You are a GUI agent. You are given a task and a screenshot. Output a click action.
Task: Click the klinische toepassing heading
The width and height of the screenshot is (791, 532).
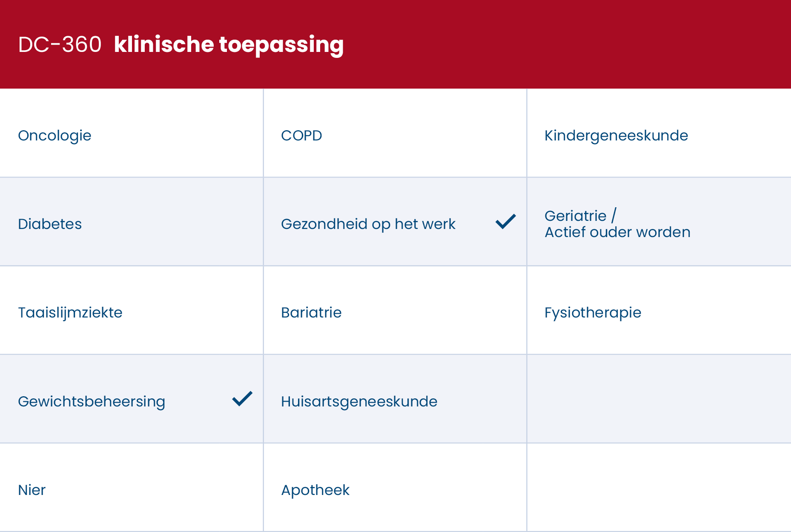[229, 45]
